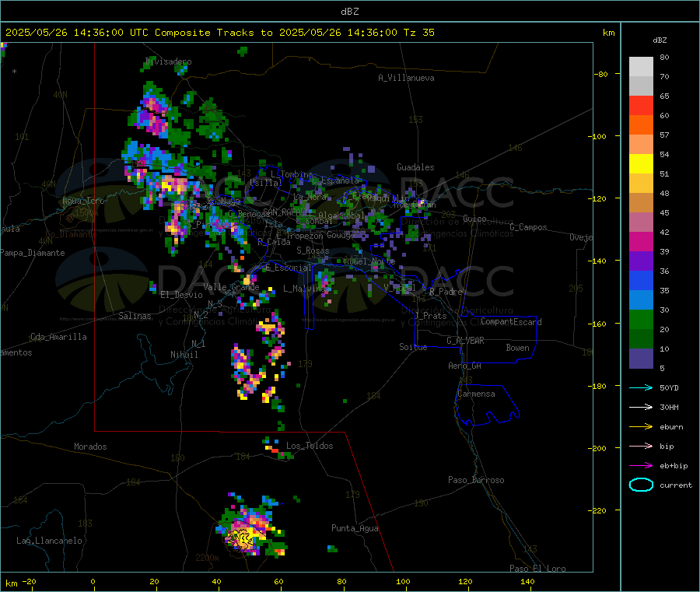Click the yellow 51 dBZ color swatch
The image size is (700, 592).
coord(641,164)
